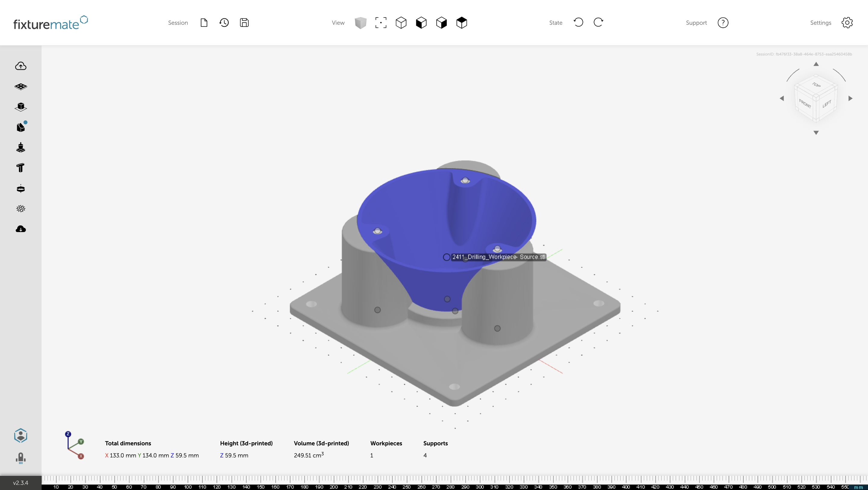Open the Support help question mark
This screenshot has width=868, height=490.
pyautogui.click(x=723, y=23)
